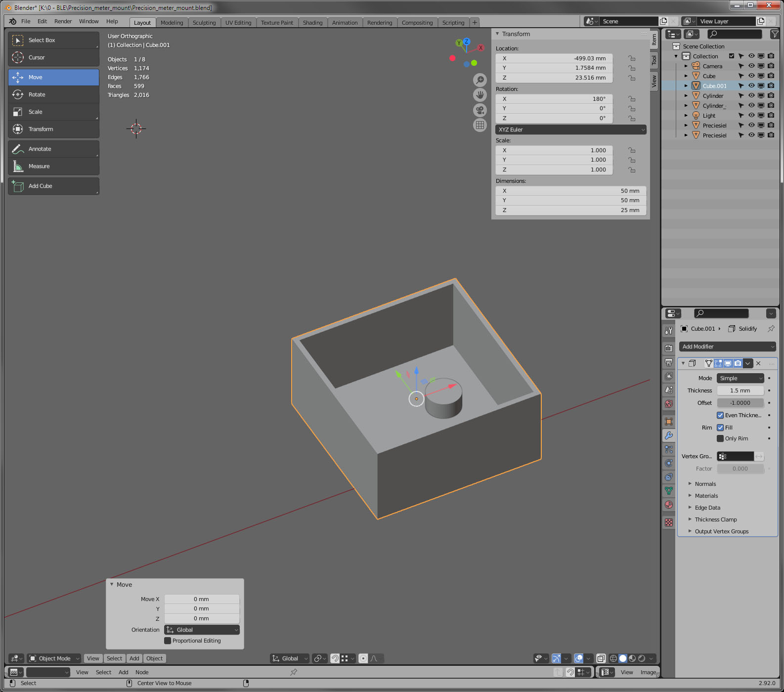784x692 pixels.
Task: Adjust the Solidify Thickness slider field
Action: (740, 390)
